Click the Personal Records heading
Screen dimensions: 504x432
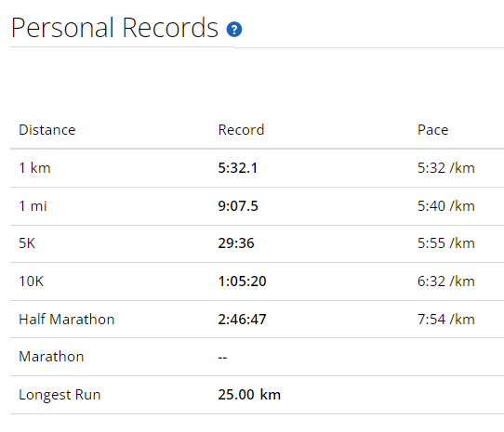tap(114, 28)
